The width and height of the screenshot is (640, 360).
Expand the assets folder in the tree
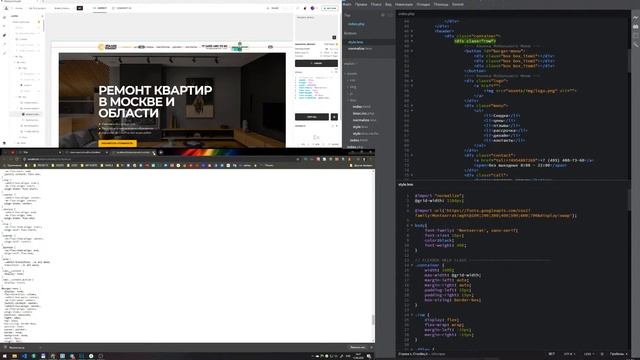tap(351, 74)
